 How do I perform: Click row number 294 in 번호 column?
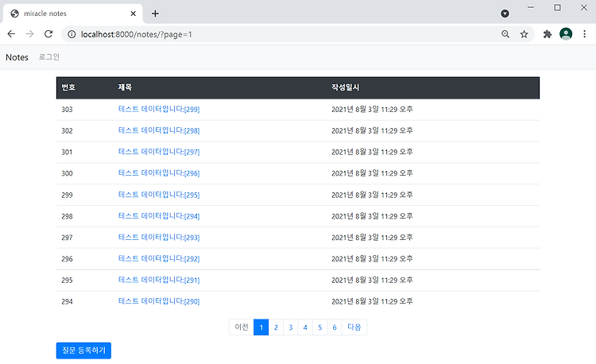pyautogui.click(x=67, y=301)
